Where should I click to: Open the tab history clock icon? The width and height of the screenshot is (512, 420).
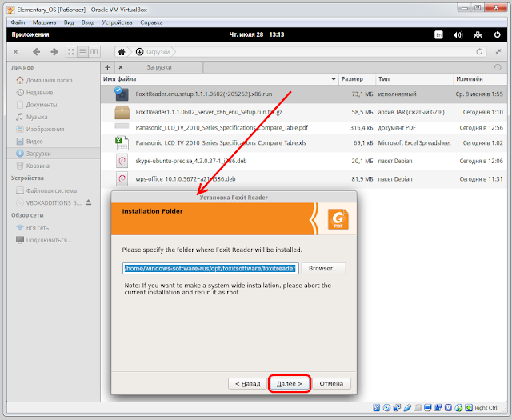pyautogui.click(x=498, y=67)
